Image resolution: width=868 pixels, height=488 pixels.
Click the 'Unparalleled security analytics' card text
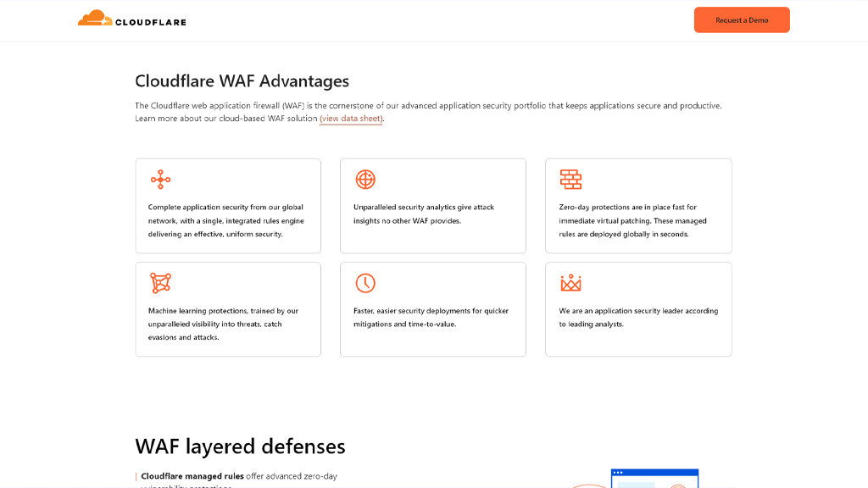[x=424, y=213]
